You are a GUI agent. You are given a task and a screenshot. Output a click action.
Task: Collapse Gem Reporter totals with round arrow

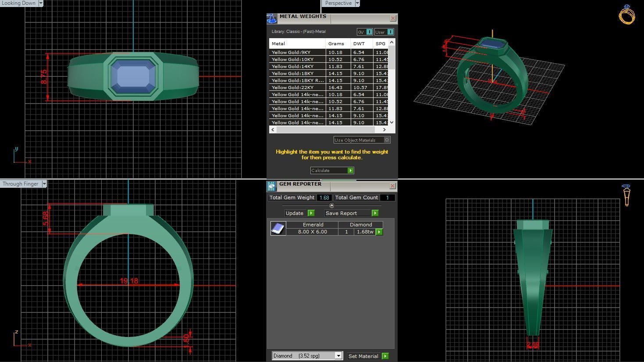pyautogui.click(x=331, y=205)
